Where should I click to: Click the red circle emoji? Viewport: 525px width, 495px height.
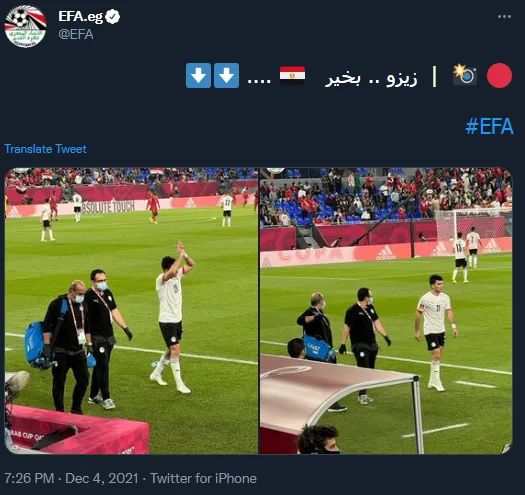(x=499, y=76)
